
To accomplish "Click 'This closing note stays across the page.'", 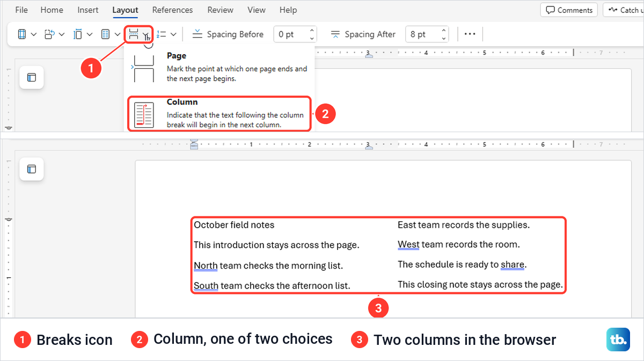I will [x=480, y=285].
